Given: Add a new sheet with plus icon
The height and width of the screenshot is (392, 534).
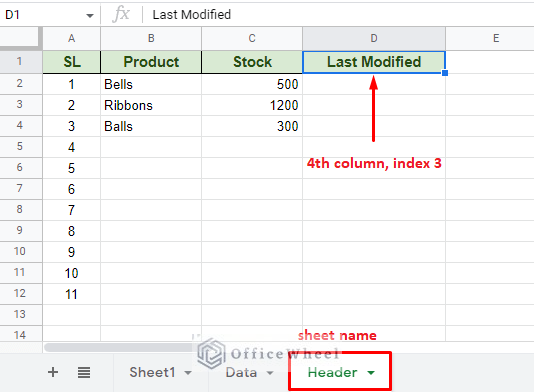Looking at the screenshot, I should click(x=53, y=372).
